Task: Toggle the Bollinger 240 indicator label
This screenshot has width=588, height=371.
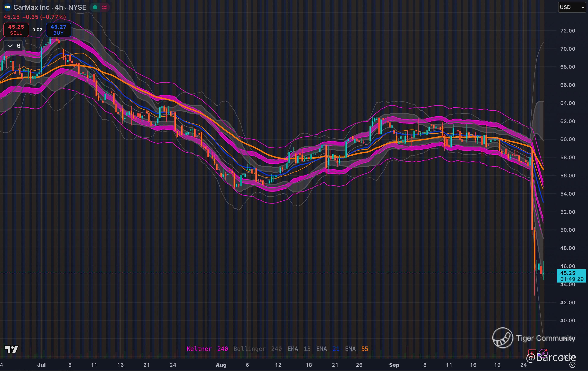Action: point(257,349)
